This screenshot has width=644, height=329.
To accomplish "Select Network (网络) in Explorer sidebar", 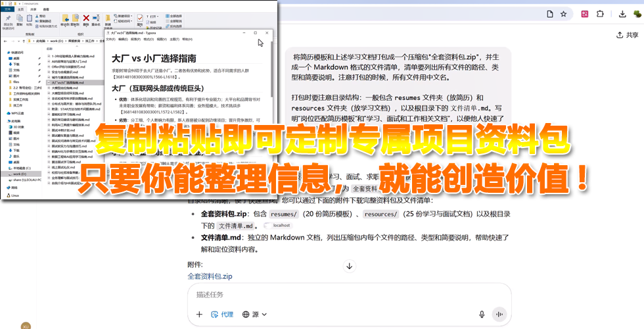I will [x=12, y=188].
